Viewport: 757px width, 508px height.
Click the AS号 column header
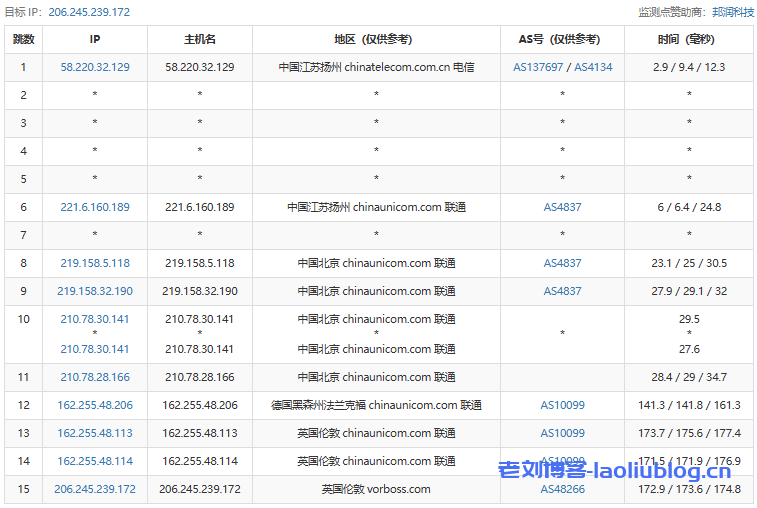pyautogui.click(x=562, y=39)
